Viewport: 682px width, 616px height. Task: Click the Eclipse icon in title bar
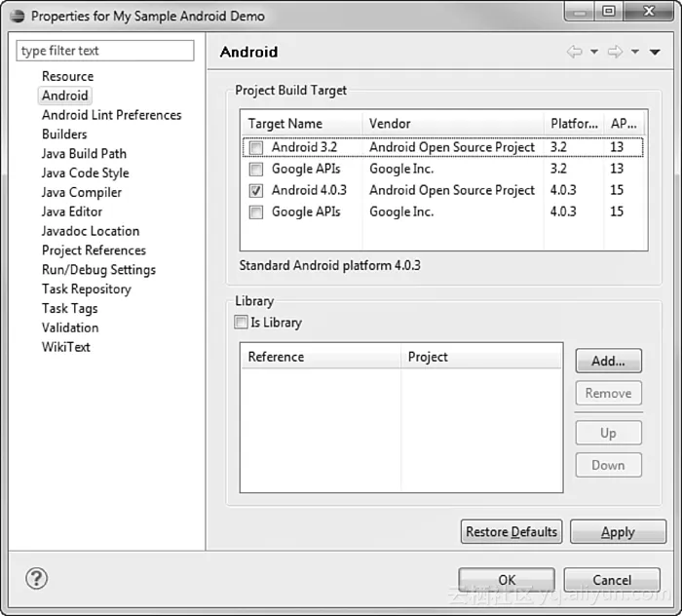(18, 17)
